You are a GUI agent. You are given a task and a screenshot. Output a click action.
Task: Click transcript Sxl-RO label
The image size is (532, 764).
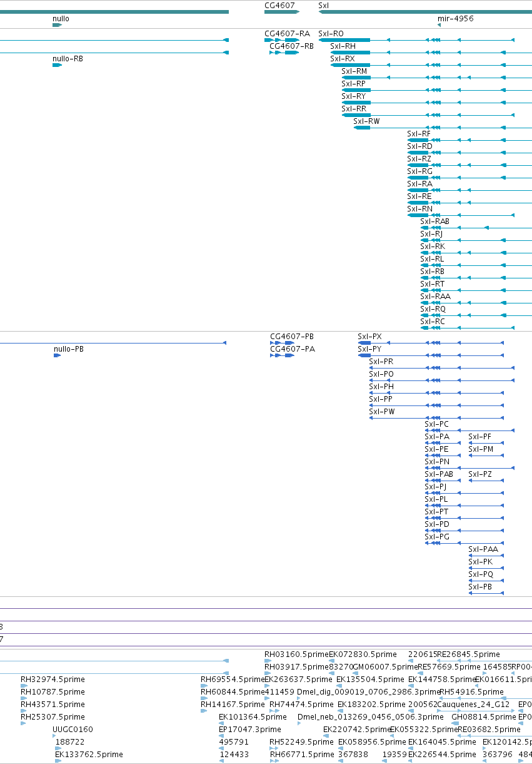pos(331,34)
